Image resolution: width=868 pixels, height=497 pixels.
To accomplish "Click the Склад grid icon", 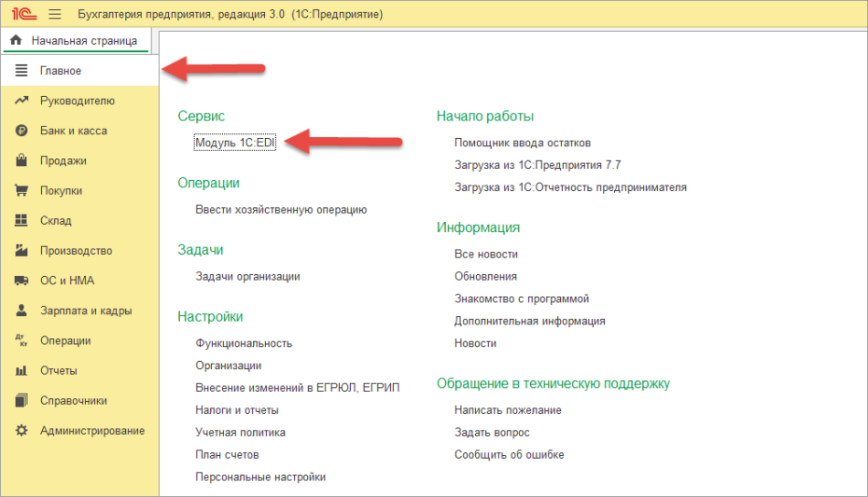I will 21,220.
